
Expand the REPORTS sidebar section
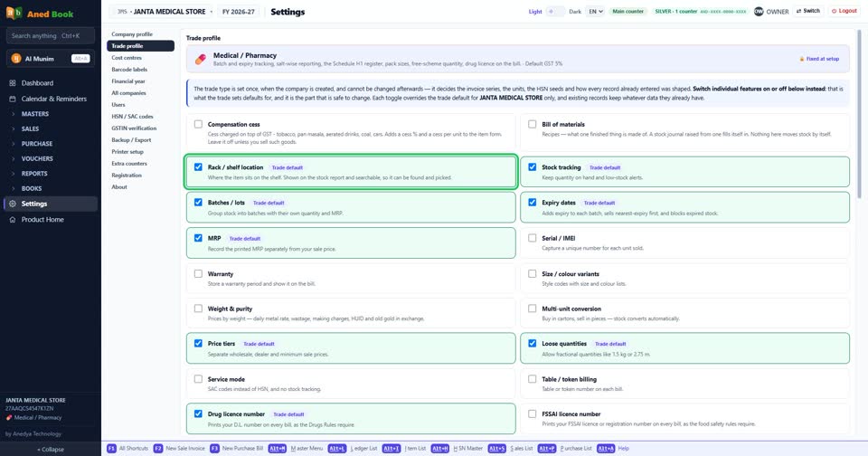point(51,174)
